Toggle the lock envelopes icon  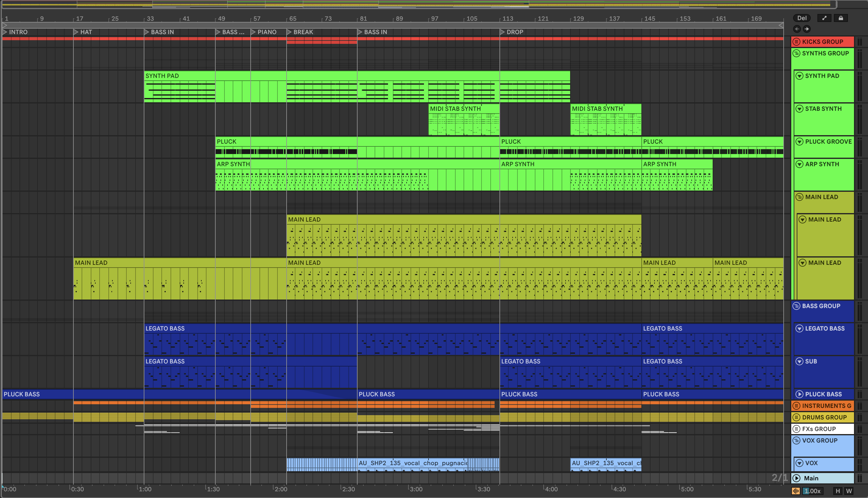coord(841,18)
